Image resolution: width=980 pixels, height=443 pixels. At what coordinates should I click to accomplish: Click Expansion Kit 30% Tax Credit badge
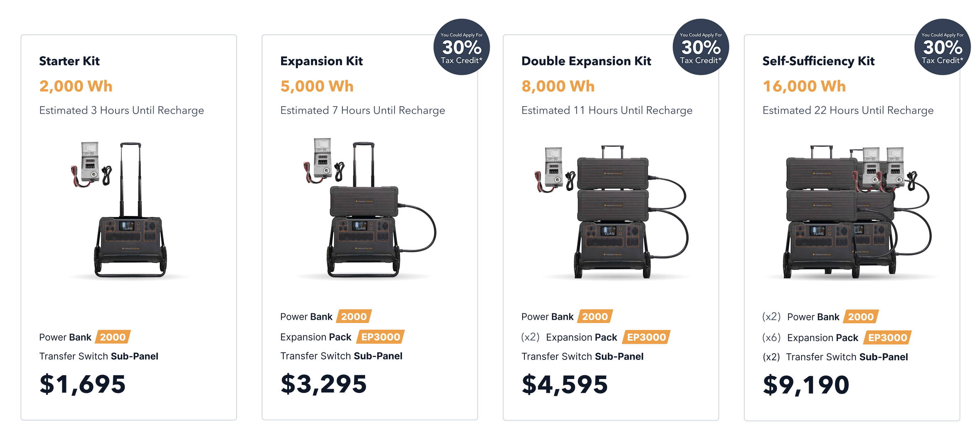[x=461, y=47]
